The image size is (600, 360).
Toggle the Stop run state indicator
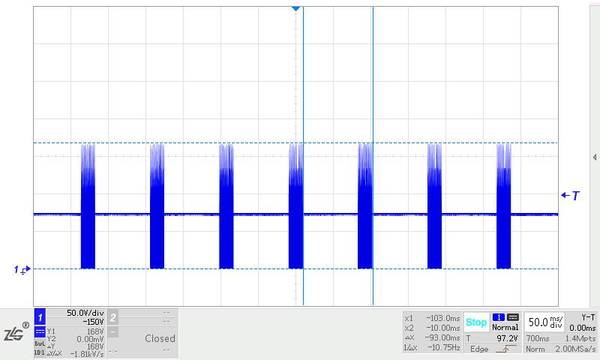pos(476,322)
